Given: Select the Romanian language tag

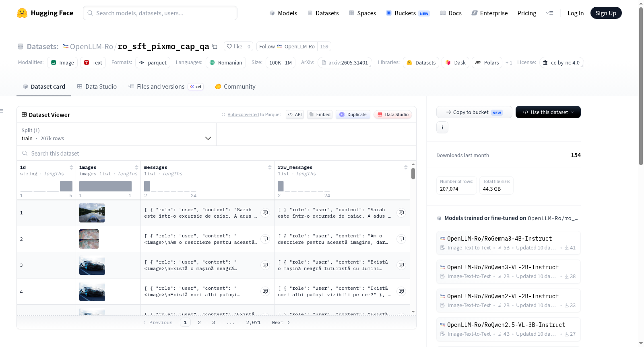Looking at the screenshot, I should click(x=226, y=62).
